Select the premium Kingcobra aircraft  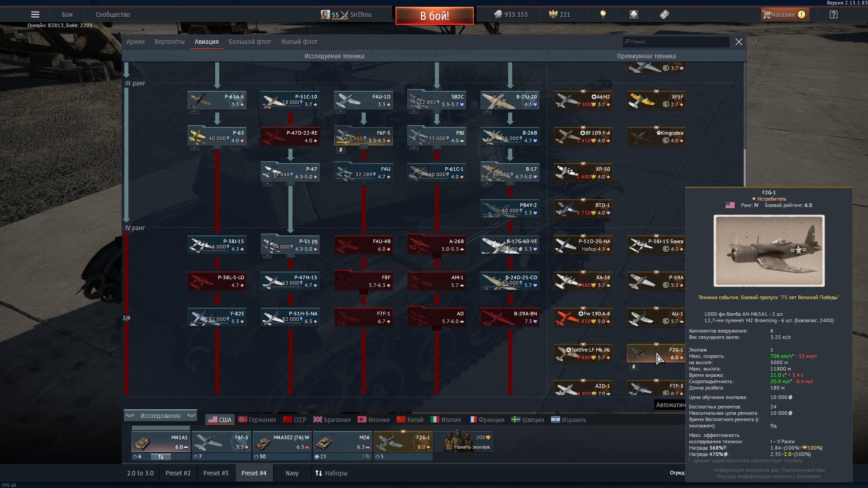pyautogui.click(x=656, y=136)
